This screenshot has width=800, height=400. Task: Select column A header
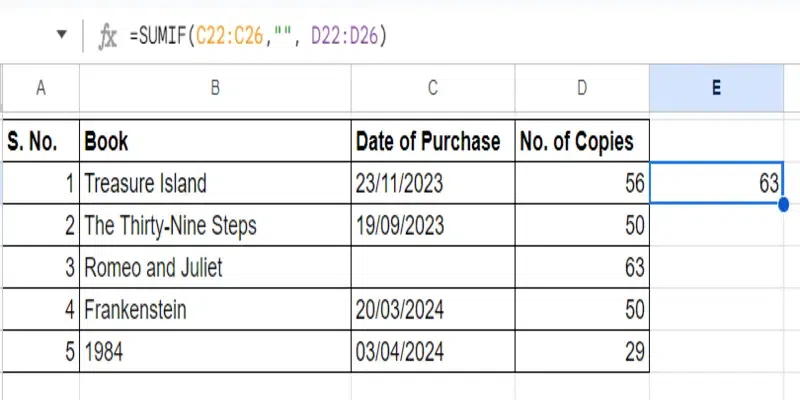tap(40, 88)
